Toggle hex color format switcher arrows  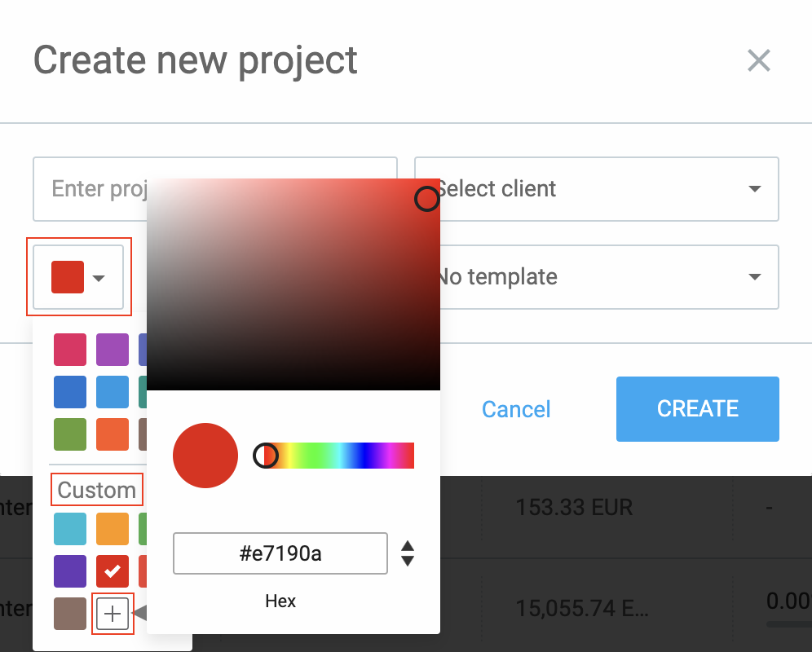tap(408, 553)
